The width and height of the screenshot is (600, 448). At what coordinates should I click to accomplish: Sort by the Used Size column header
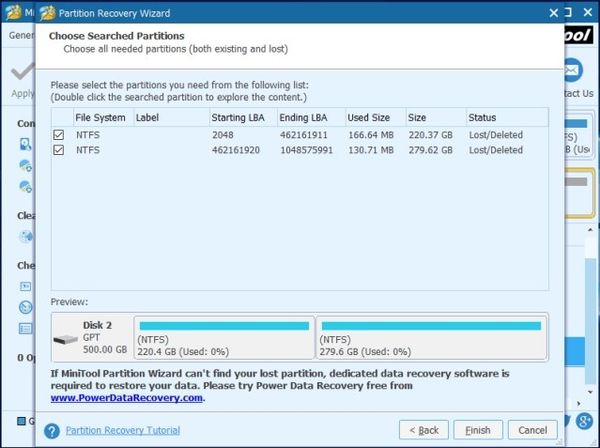point(370,117)
